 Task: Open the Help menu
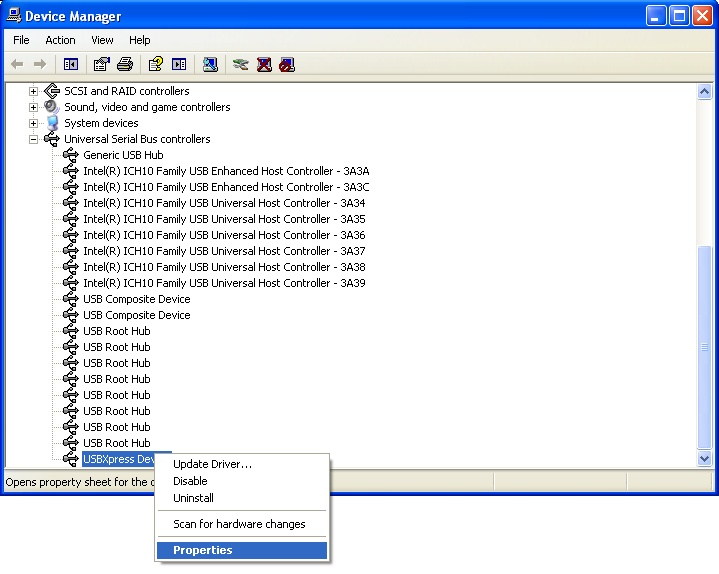(139, 40)
